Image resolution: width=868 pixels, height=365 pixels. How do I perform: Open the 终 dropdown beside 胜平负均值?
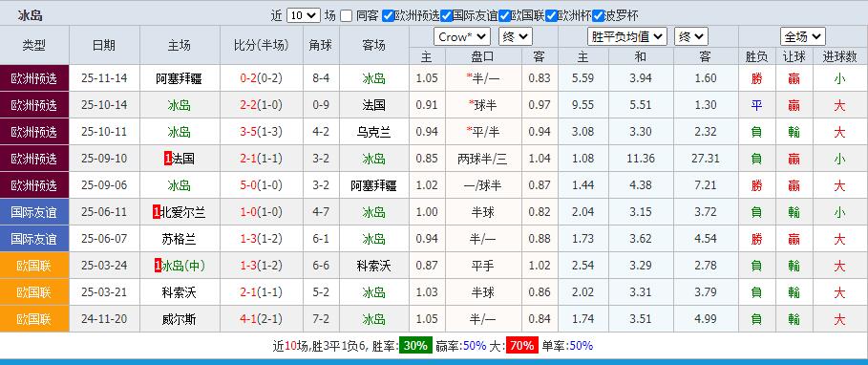click(x=690, y=37)
